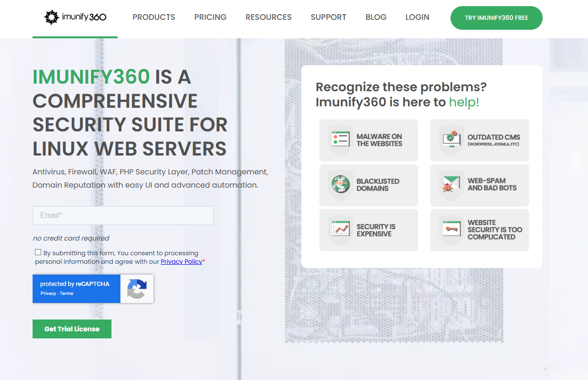Click the Imunify360 logo
This screenshot has width=588, height=380.
click(75, 17)
